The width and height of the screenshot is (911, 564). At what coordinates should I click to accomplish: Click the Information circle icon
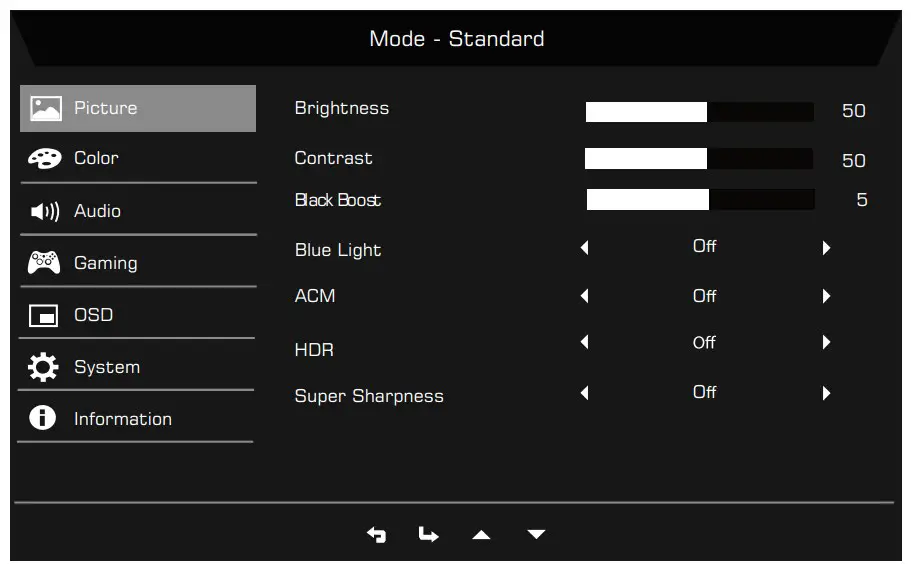(x=43, y=418)
